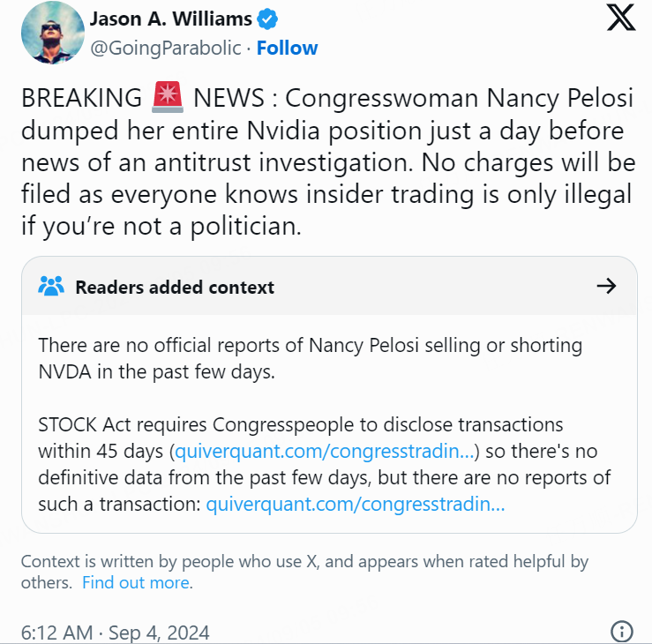Viewport: 652px width, 644px height.
Task: Click the 'Context is written by people' disclaimer
Action: 304,562
